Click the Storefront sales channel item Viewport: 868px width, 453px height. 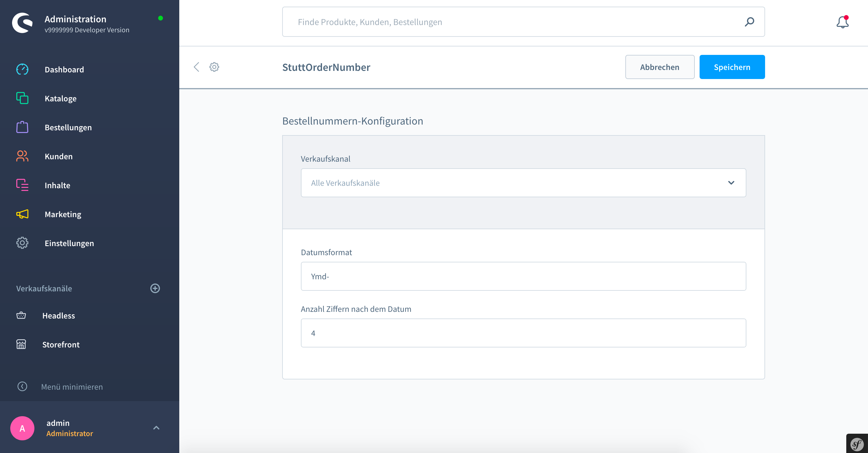click(62, 344)
